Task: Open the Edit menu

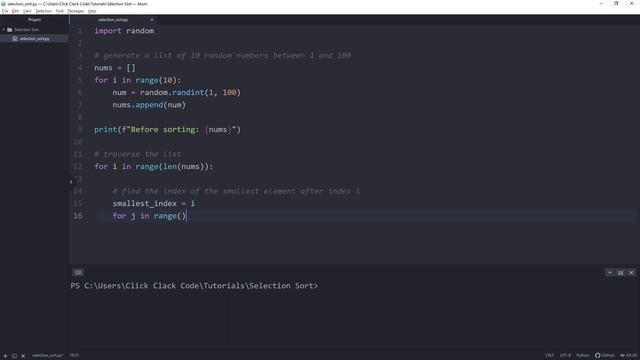Action: [16, 11]
